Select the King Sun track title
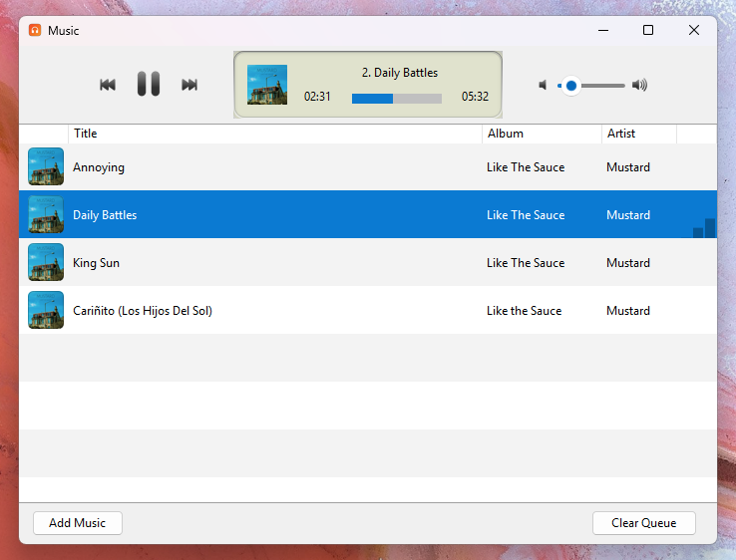 click(96, 263)
